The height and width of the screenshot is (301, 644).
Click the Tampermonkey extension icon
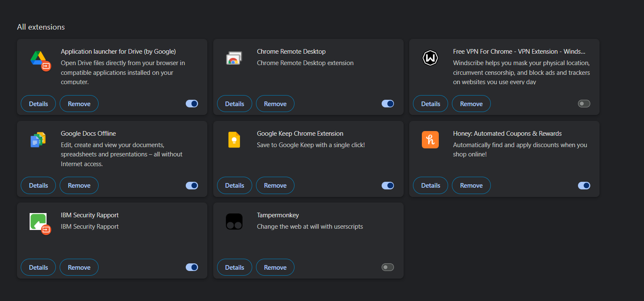(234, 222)
